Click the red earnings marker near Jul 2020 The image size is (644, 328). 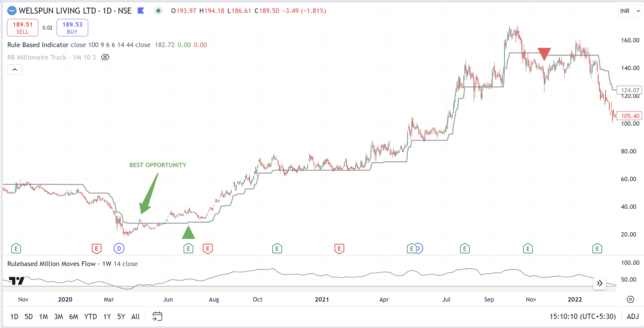tap(207, 249)
